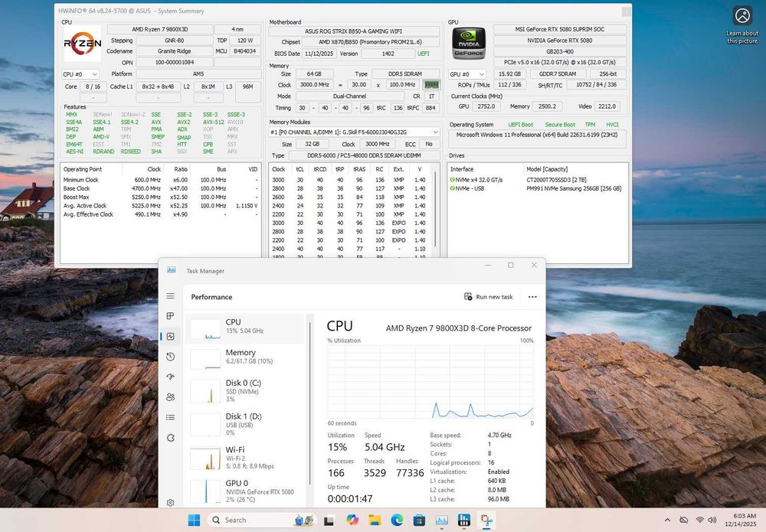Launch Microsoft Edge from the taskbar
This screenshot has height=532, width=766.
(397, 521)
